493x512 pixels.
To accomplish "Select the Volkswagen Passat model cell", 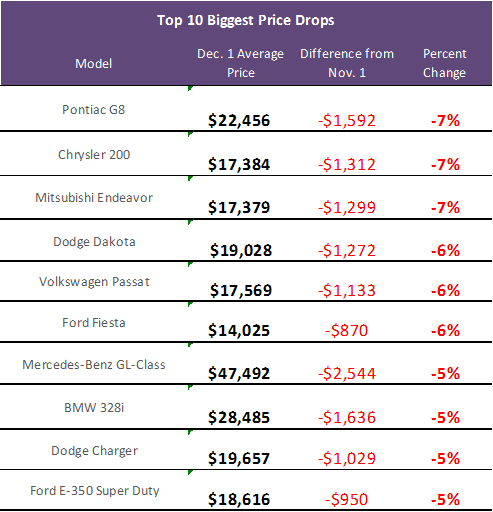I will click(x=94, y=282).
